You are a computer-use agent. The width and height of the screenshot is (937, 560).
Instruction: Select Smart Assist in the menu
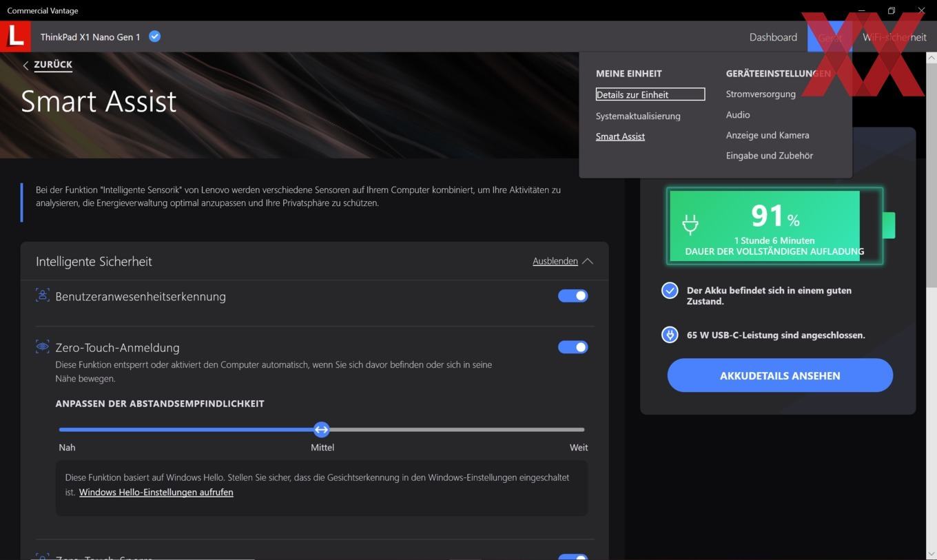click(x=620, y=136)
